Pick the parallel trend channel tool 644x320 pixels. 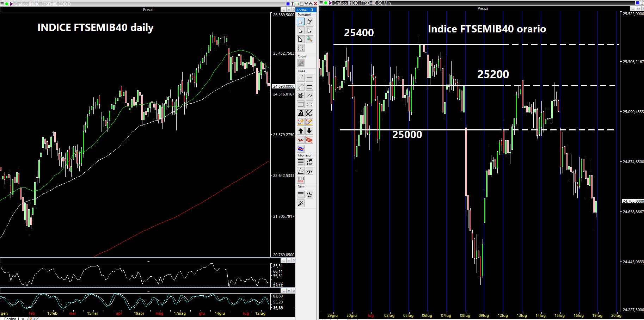click(x=301, y=87)
